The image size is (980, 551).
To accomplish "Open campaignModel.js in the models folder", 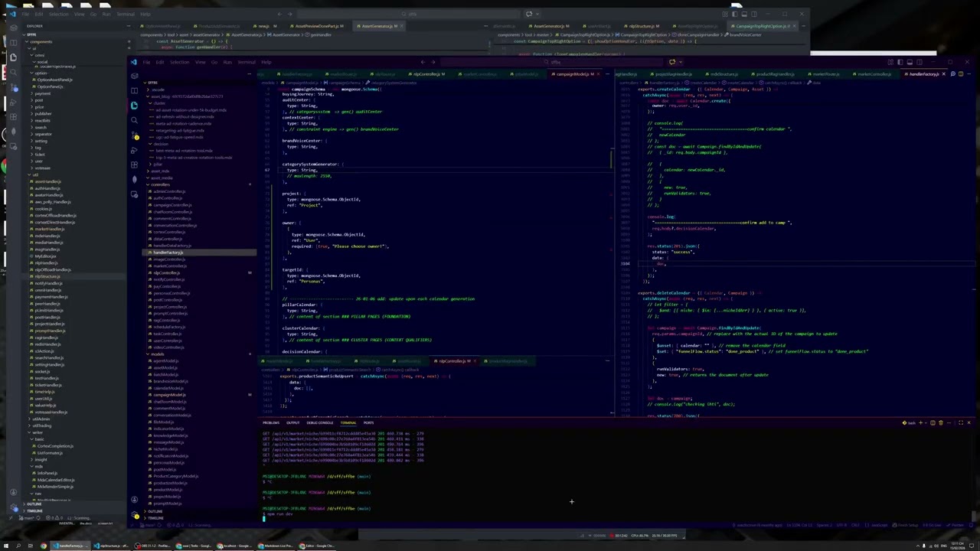I will click(169, 395).
